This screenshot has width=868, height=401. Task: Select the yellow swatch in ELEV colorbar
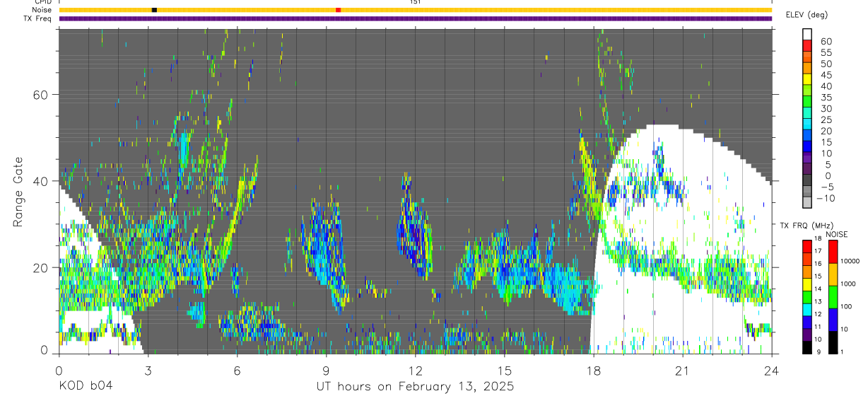click(x=807, y=79)
